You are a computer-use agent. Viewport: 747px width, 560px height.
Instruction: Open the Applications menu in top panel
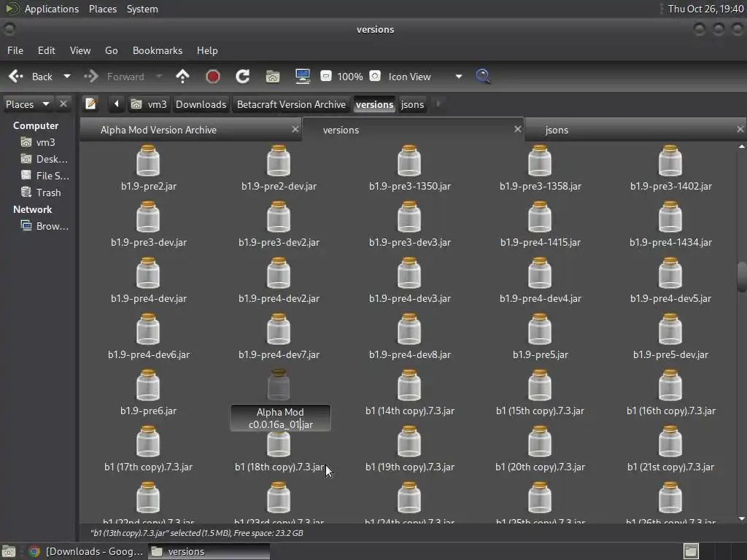tap(52, 9)
